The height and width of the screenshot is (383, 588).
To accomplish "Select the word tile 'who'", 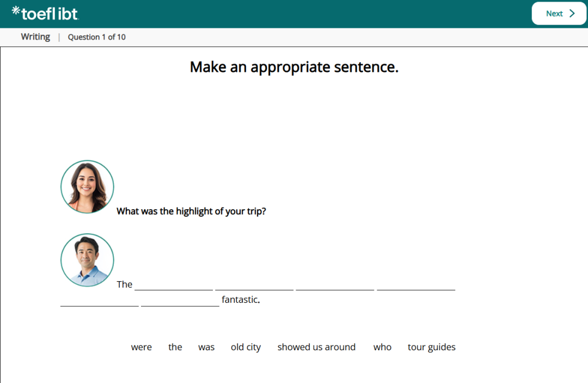I will (x=382, y=347).
